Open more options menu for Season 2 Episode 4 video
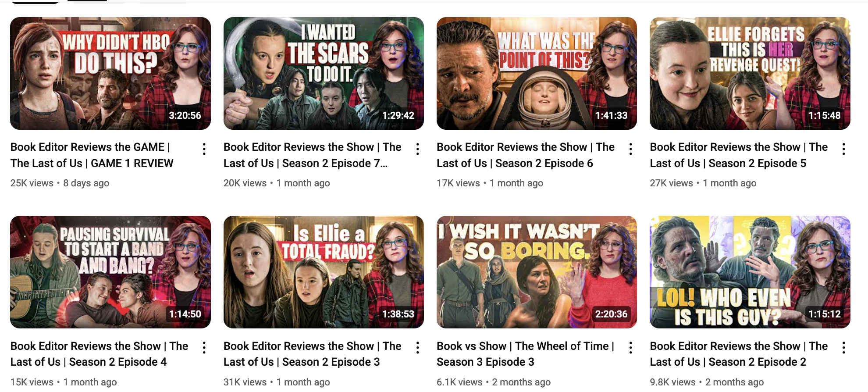The height and width of the screenshot is (392, 868). (x=204, y=348)
